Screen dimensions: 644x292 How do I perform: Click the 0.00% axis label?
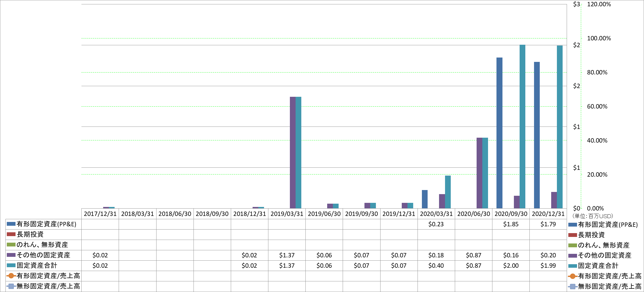(595, 208)
